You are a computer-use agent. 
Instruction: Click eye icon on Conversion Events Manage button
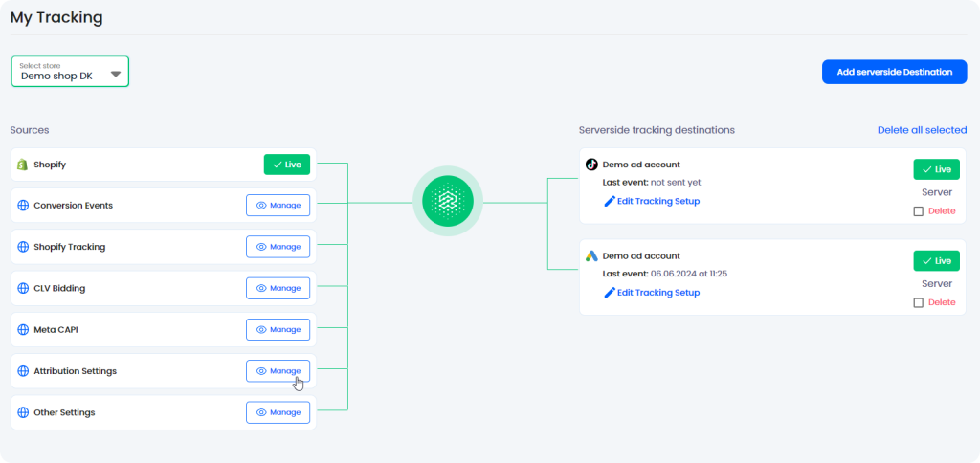point(261,206)
